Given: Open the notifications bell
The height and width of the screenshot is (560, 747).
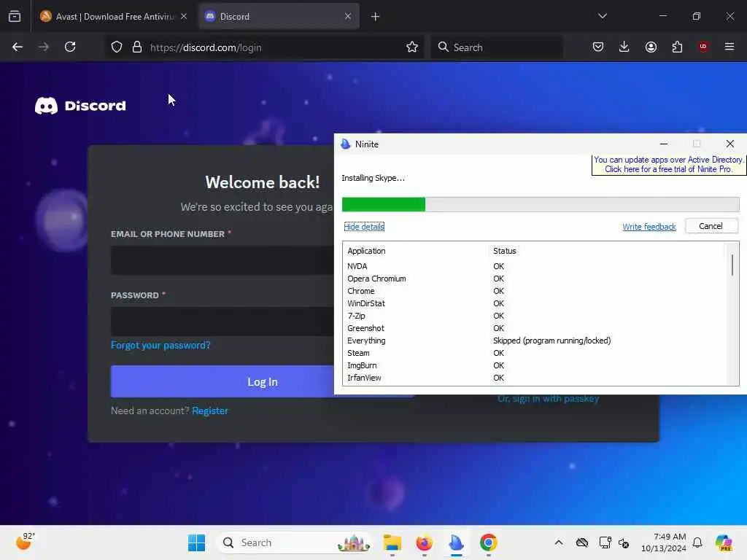Looking at the screenshot, I should 697,542.
